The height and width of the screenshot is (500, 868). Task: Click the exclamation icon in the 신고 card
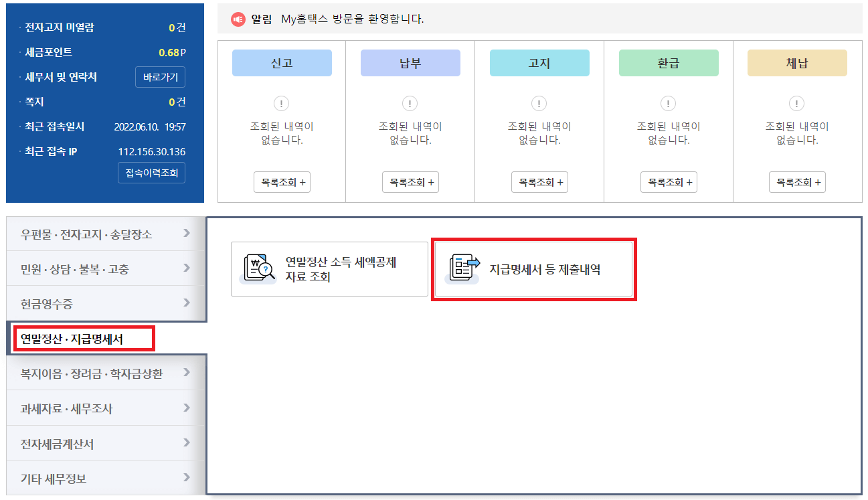tap(281, 104)
